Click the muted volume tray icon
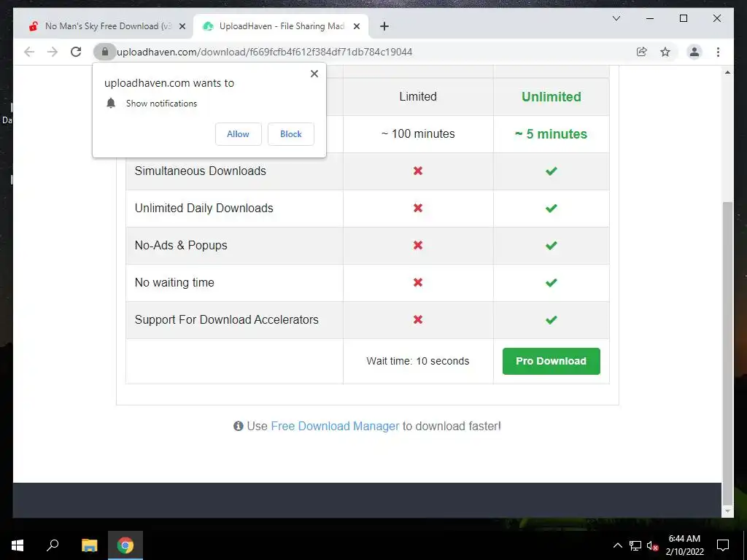This screenshot has height=560, width=747. [x=652, y=545]
